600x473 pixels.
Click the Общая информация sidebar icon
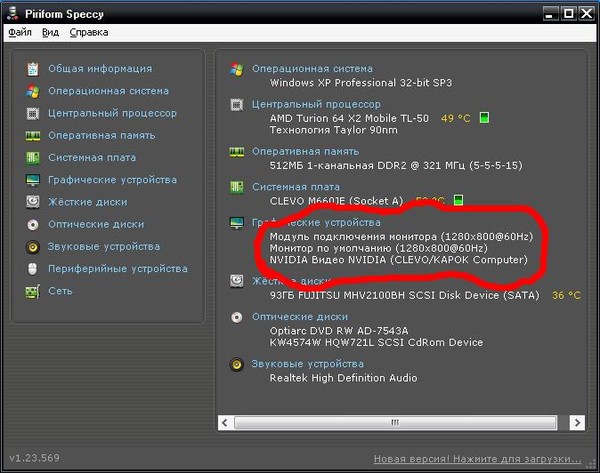pos(33,69)
